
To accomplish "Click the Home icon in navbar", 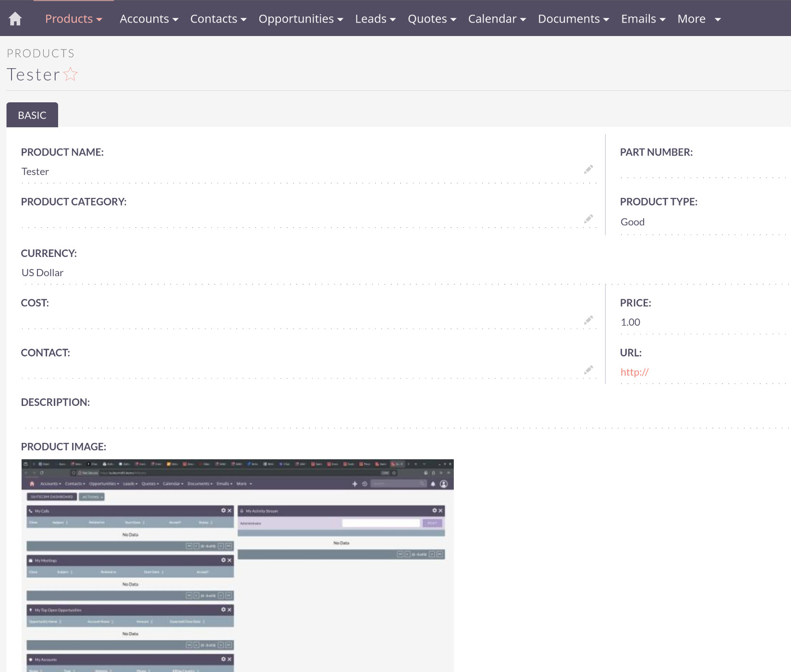I will pyautogui.click(x=15, y=19).
